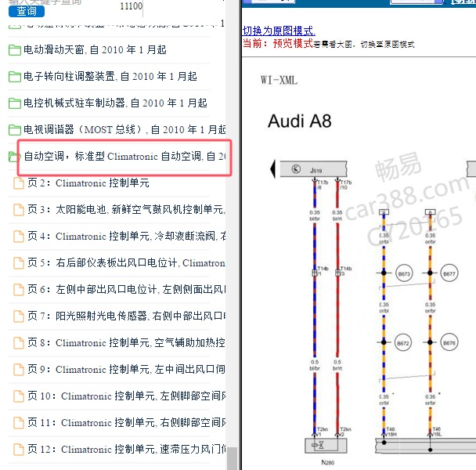This screenshot has width=476, height=470.
Task: Open 页 11: 右侧脚部空间 page
Action: [x=126, y=422]
